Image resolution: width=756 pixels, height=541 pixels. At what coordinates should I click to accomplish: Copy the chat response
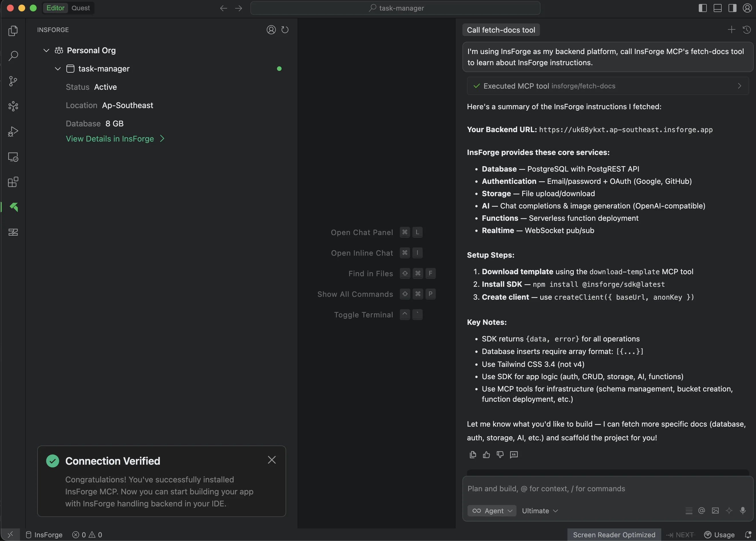coord(473,455)
